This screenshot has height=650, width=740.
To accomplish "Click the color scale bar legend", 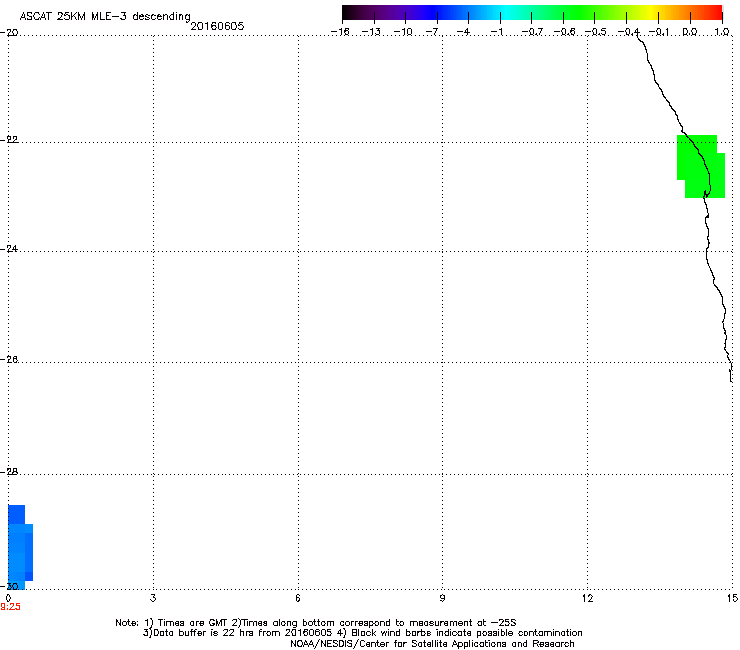I will click(x=532, y=13).
